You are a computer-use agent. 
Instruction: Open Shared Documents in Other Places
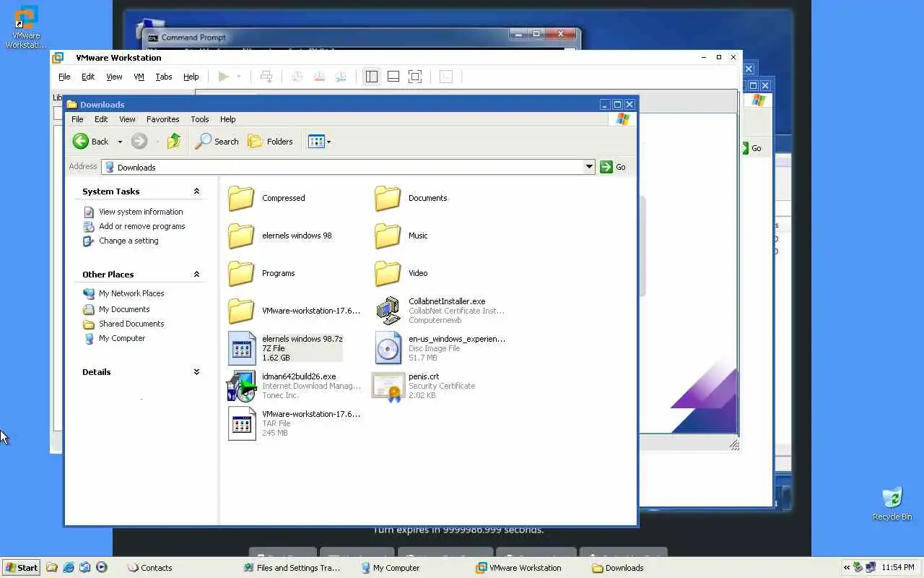tap(131, 324)
